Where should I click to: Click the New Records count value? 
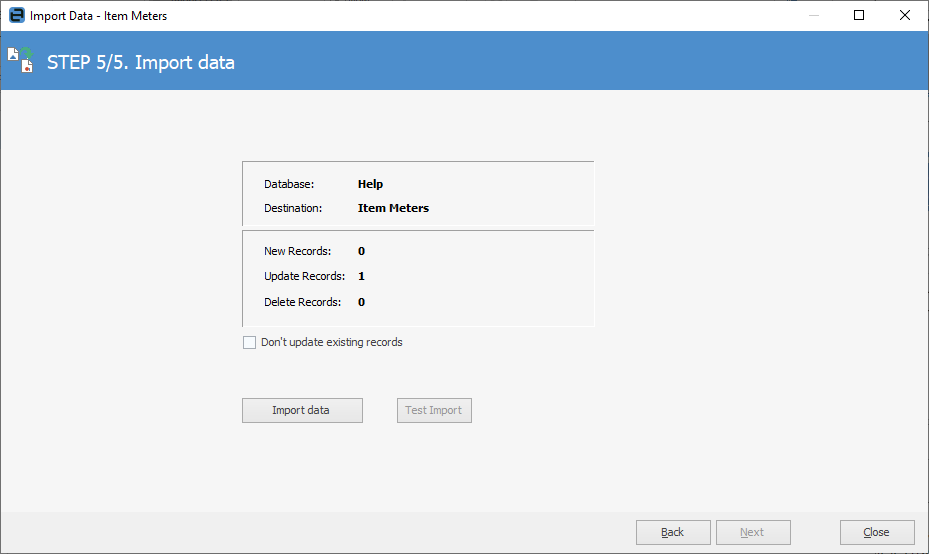tap(361, 251)
